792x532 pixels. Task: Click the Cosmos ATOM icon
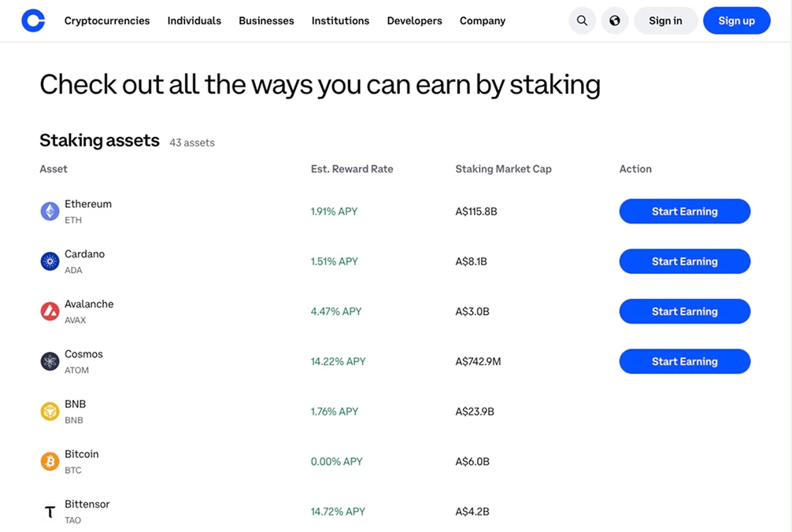tap(50, 360)
